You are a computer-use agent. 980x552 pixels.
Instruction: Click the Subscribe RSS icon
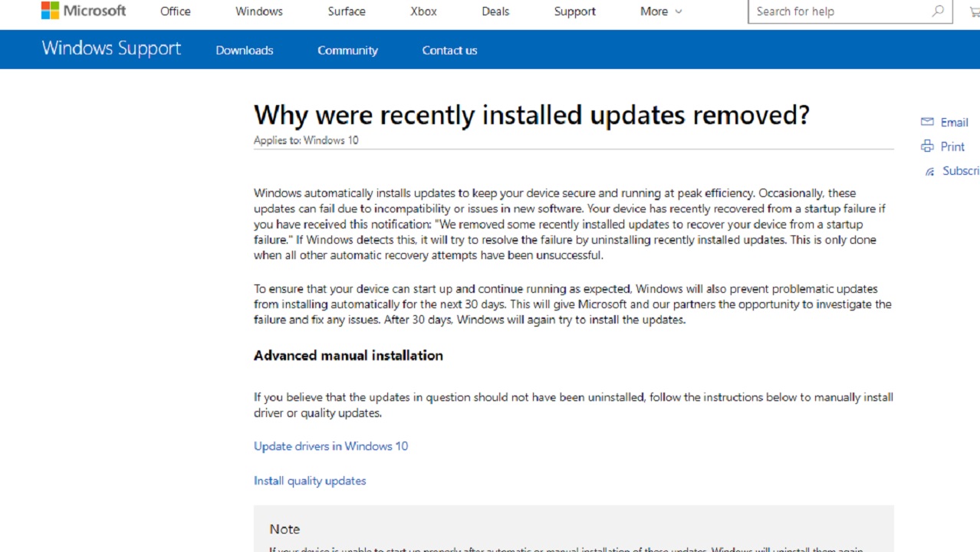pyautogui.click(x=929, y=172)
